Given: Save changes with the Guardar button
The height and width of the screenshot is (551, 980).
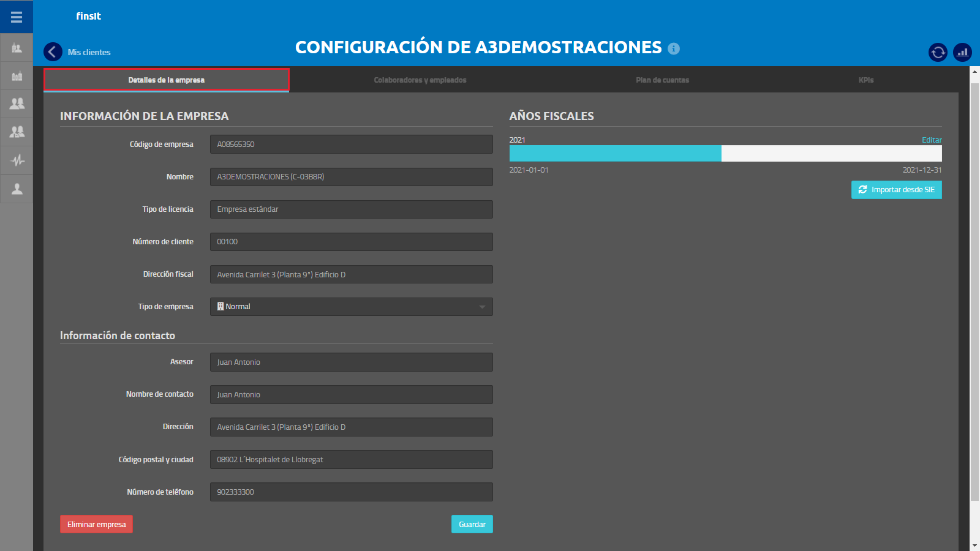Looking at the screenshot, I should click(472, 524).
